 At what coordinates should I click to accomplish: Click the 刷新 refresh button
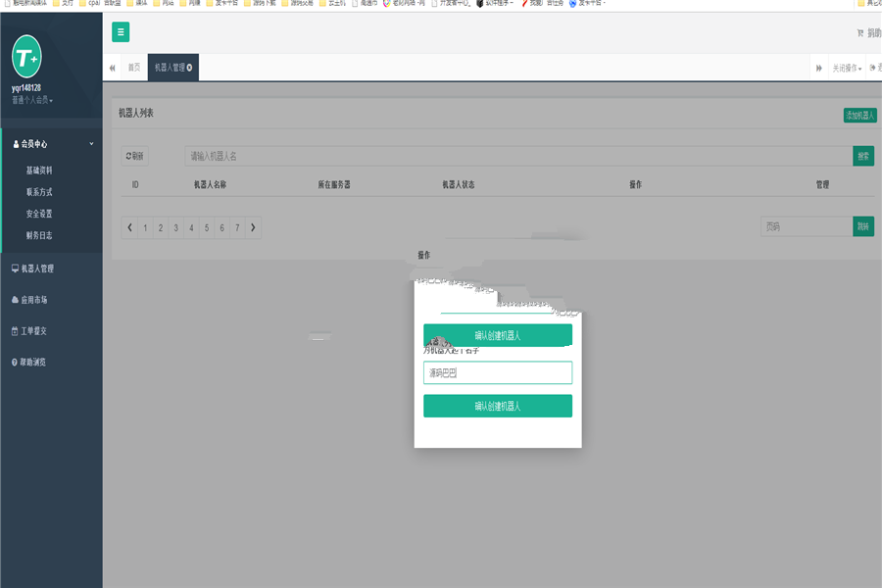tap(134, 156)
